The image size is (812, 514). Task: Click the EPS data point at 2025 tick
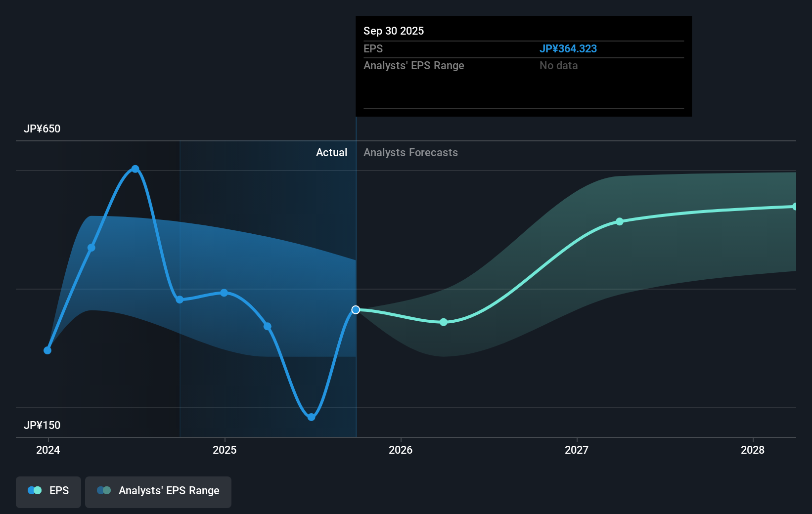click(224, 293)
